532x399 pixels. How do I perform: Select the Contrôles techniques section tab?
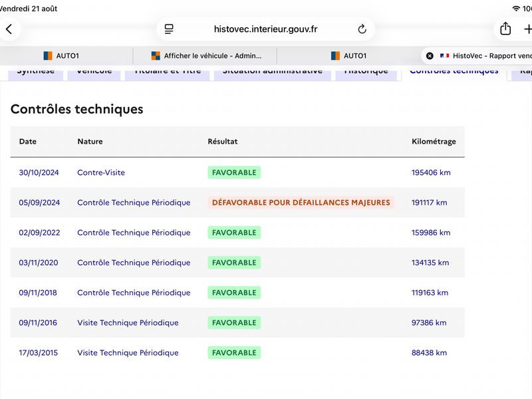454,72
